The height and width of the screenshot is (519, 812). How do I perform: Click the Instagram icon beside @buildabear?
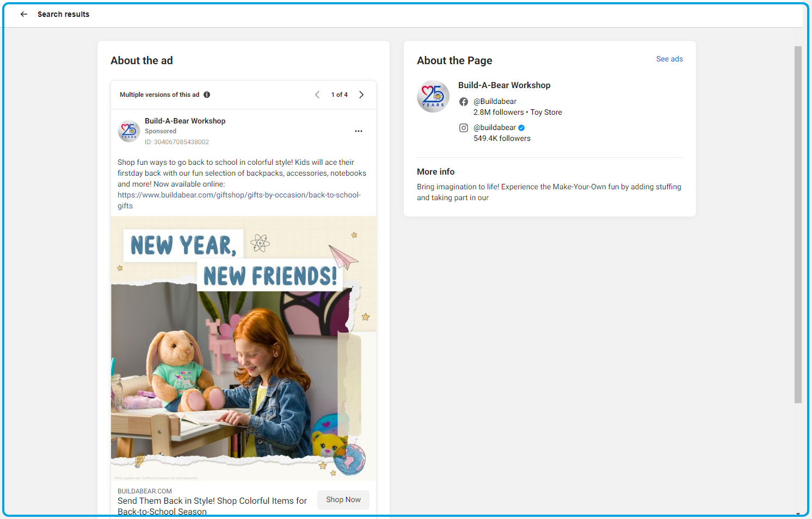tap(464, 128)
